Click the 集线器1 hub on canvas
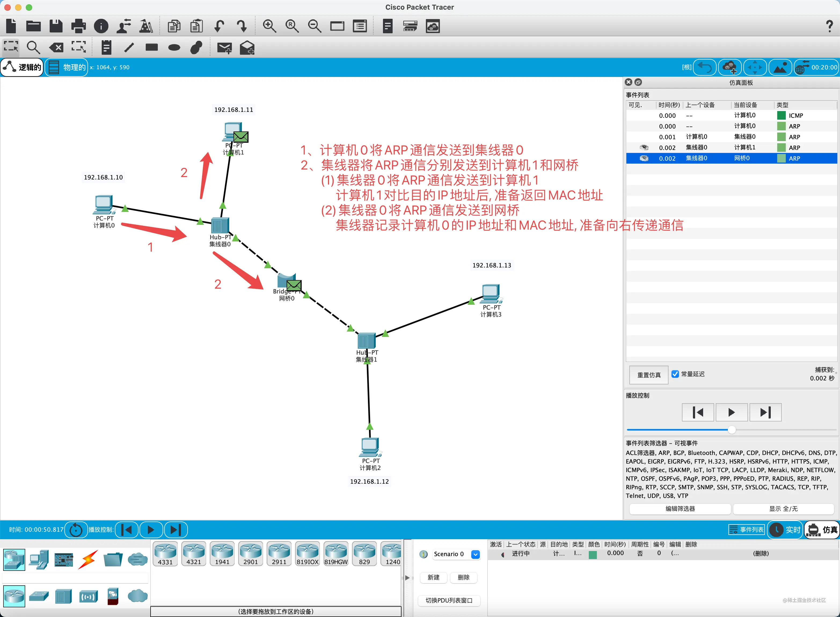The image size is (840, 617). (x=366, y=340)
